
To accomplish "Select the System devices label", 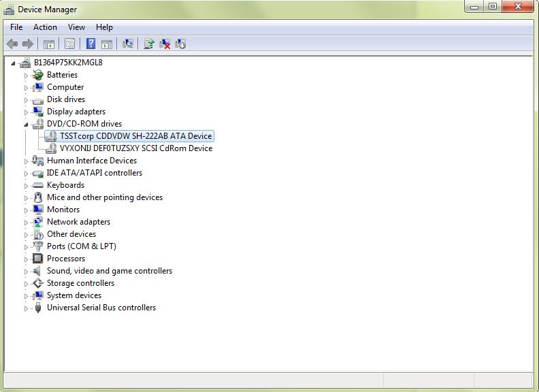I will 74,295.
